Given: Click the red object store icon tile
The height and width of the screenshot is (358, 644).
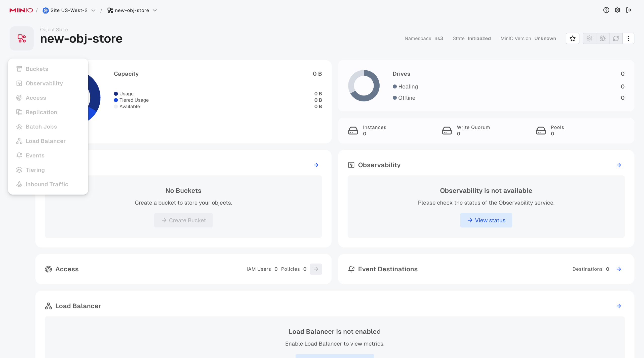Looking at the screenshot, I should coord(22,38).
